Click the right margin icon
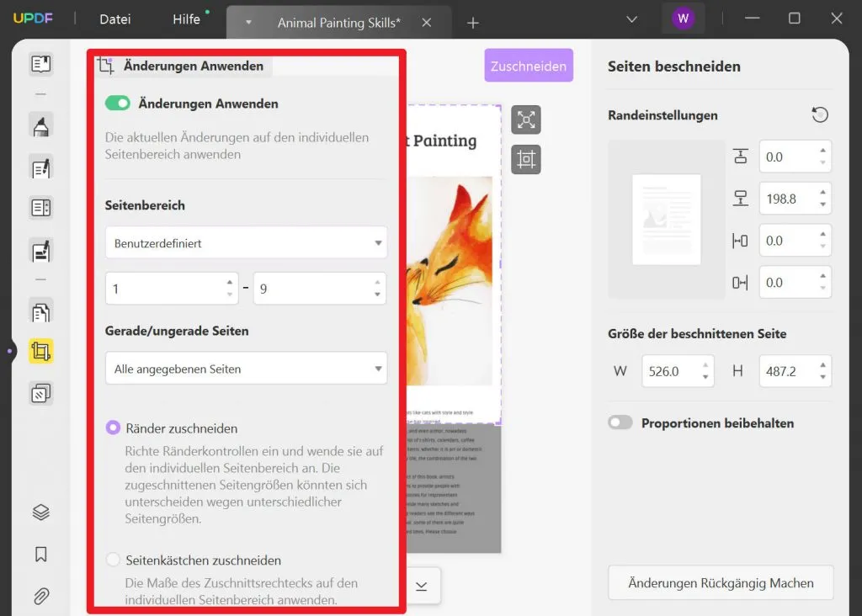Screen dimensions: 862x616 tap(740, 283)
